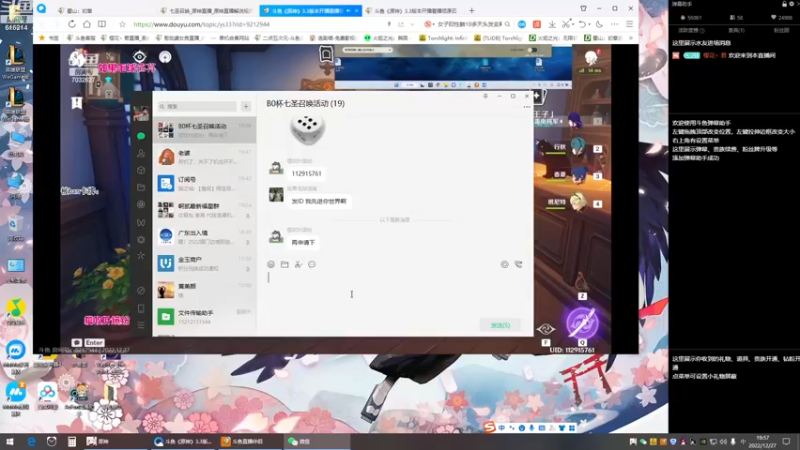Pin the WeChat window on top
This screenshot has height=450, width=800.
(x=485, y=96)
